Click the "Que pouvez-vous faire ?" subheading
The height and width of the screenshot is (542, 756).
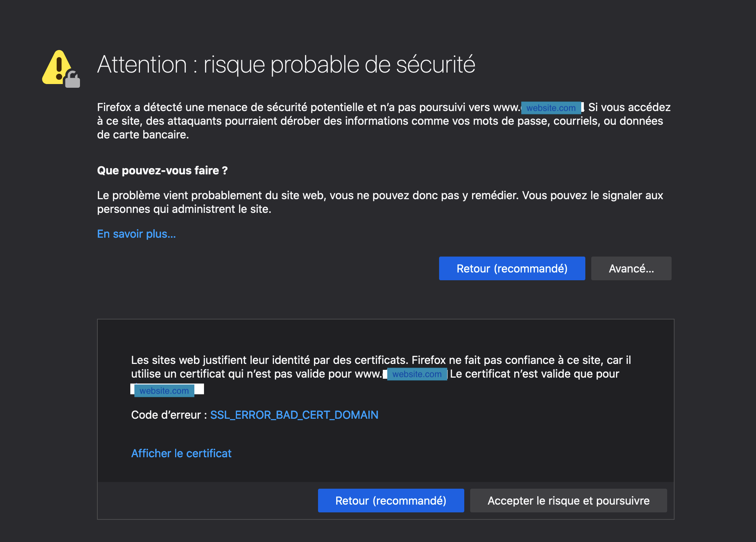(x=162, y=171)
